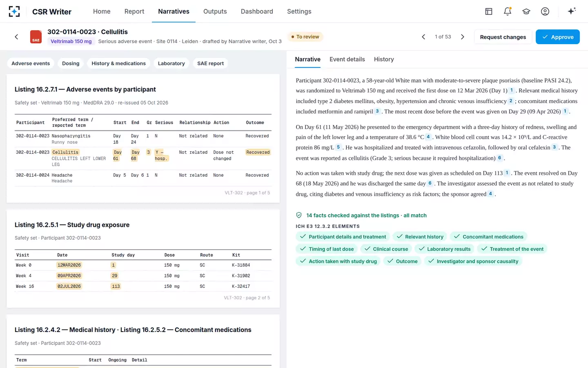
Task: Click the highlighted 09APR2026 date cell
Action: click(69, 276)
